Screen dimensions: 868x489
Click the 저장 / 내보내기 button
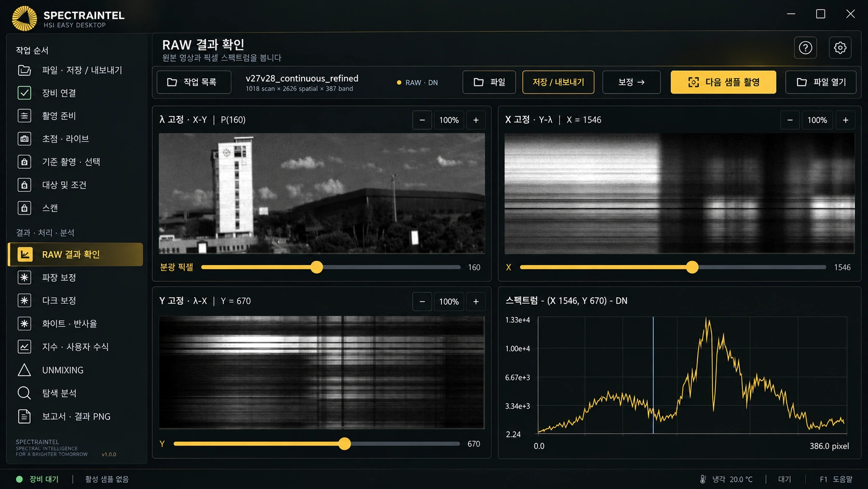tap(558, 82)
